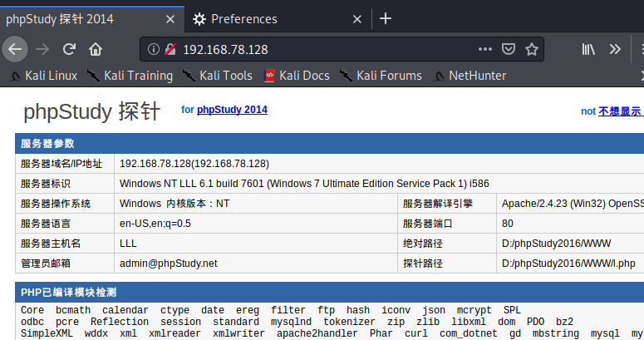Click the bcmath module name

click(x=73, y=310)
